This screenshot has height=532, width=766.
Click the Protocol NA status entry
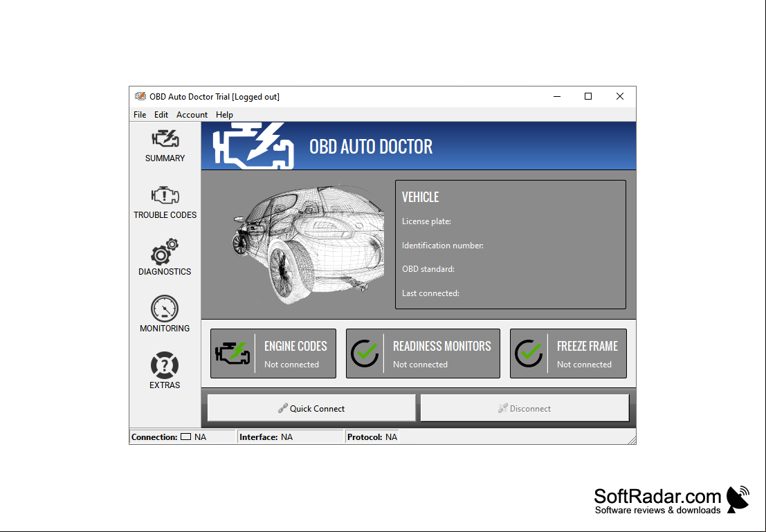(x=372, y=437)
